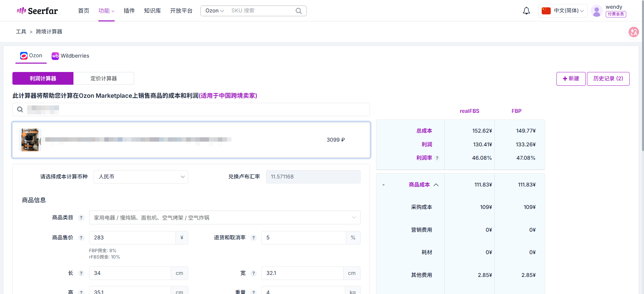This screenshot has width=644, height=294.
Task: Click the SKU search magnifier icon
Action: pos(299,11)
